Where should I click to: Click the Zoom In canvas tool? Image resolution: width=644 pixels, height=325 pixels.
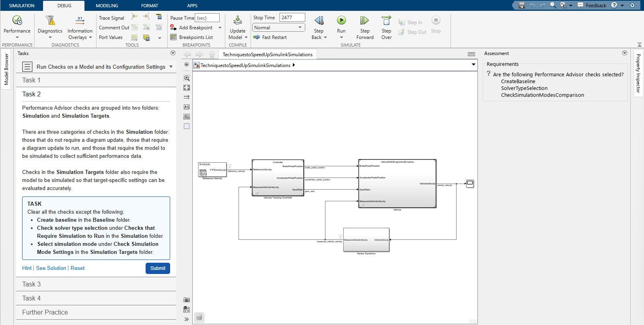187,78
